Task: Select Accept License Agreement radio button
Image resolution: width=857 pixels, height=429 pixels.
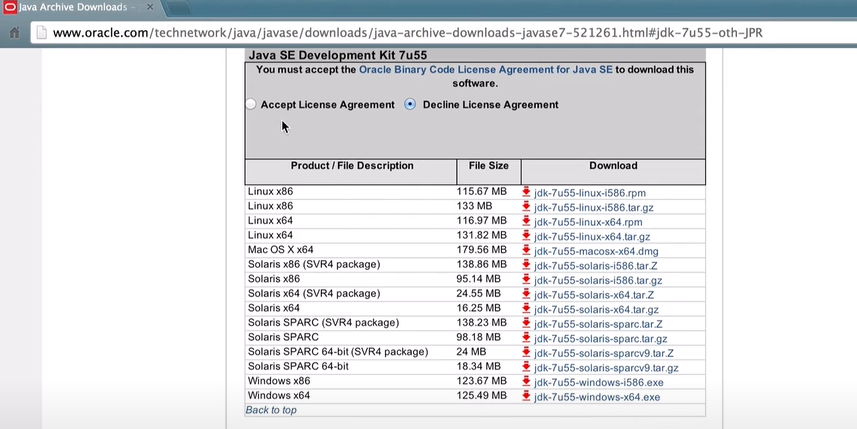Action: coord(250,104)
